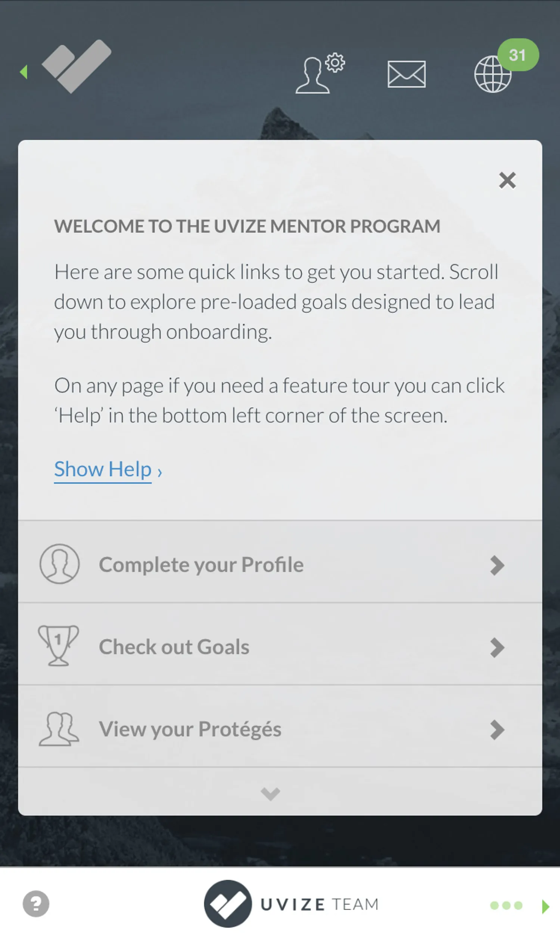Click the green back arrow at top left
Image resolution: width=560 pixels, height=938 pixels.
(24, 72)
